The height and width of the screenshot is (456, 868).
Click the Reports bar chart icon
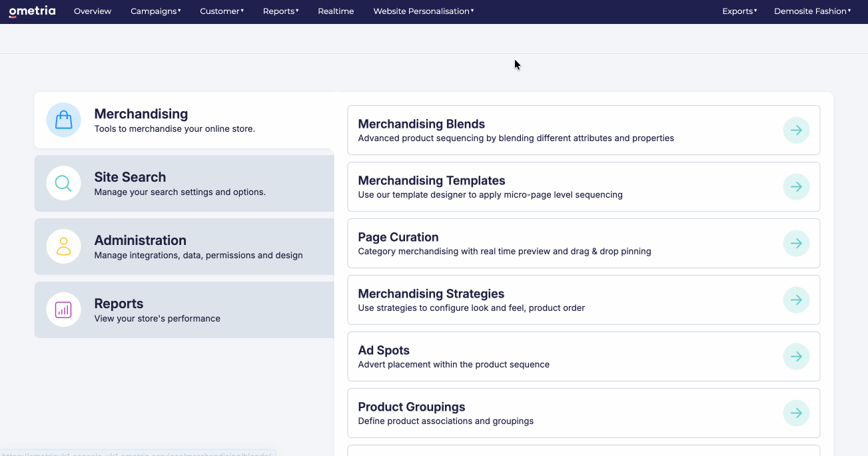coord(63,310)
